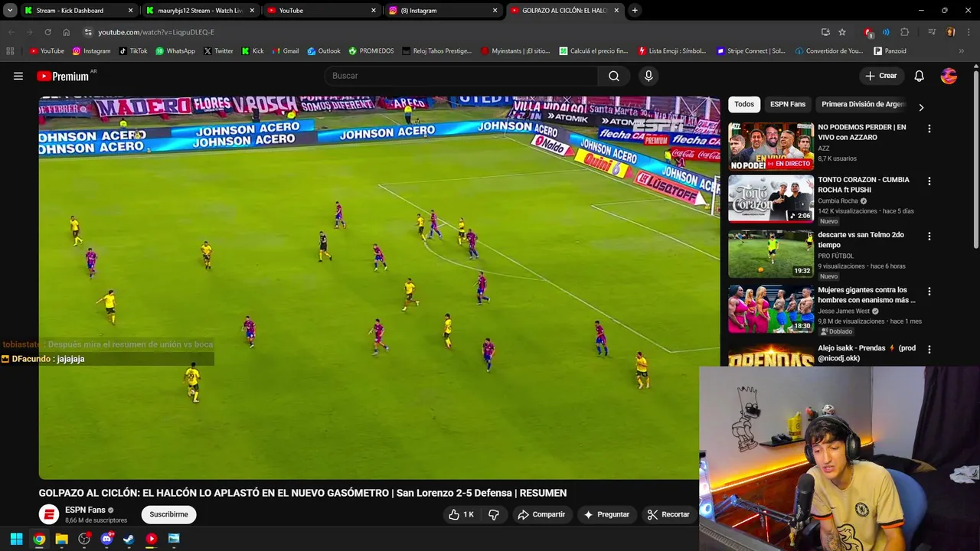This screenshot has width=980, height=551.
Task: Click the search magnifier button
Action: click(614, 76)
